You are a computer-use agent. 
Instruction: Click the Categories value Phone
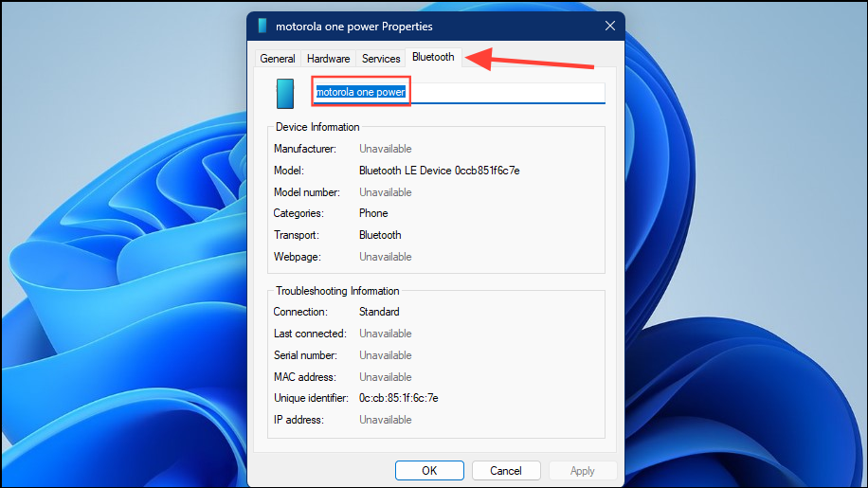point(373,213)
